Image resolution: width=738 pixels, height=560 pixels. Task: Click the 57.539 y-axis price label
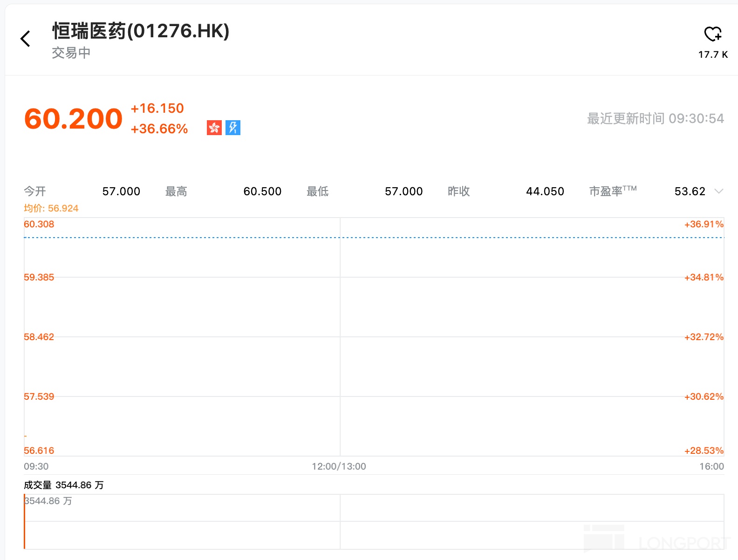click(x=39, y=396)
